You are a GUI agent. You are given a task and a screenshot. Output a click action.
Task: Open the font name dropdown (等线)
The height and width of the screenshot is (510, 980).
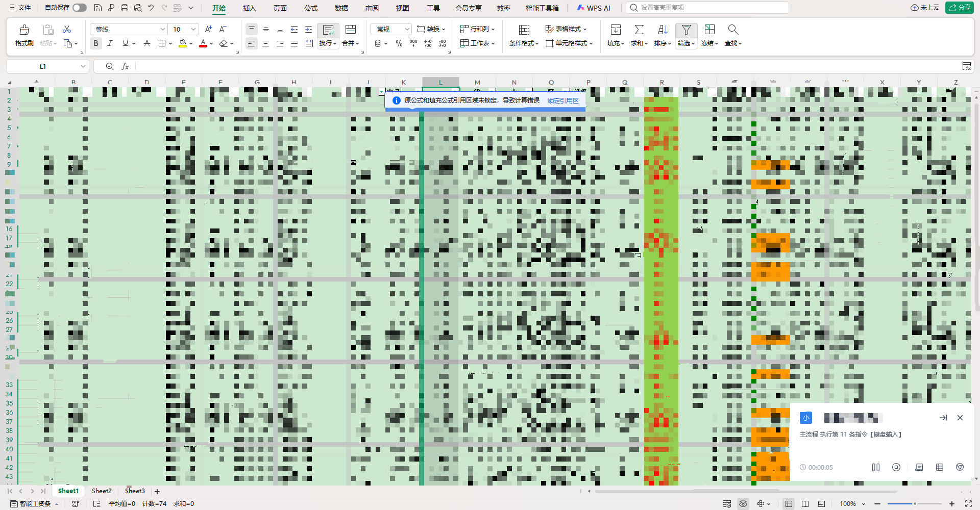pyautogui.click(x=163, y=29)
